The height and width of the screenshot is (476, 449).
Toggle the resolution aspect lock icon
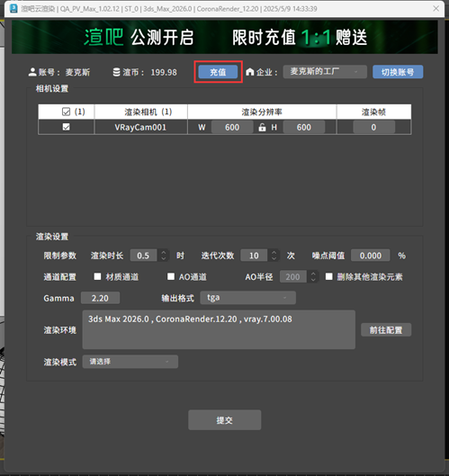pos(262,127)
